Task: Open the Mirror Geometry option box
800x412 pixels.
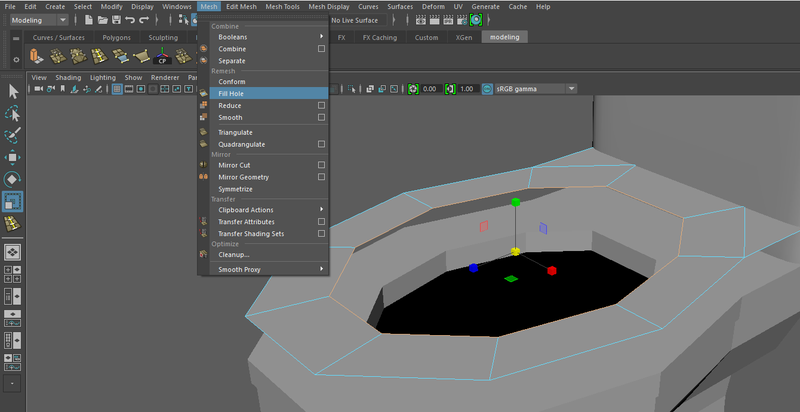Action: pyautogui.click(x=321, y=177)
